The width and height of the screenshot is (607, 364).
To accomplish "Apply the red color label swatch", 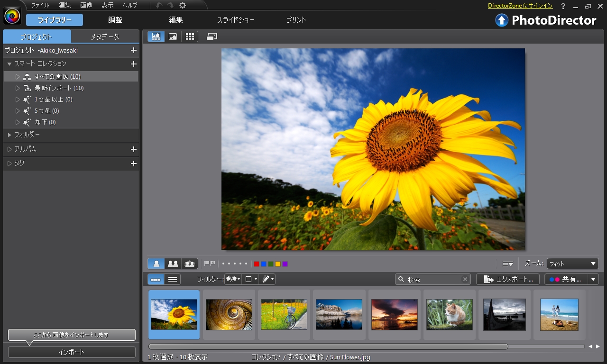I will 257,264.
